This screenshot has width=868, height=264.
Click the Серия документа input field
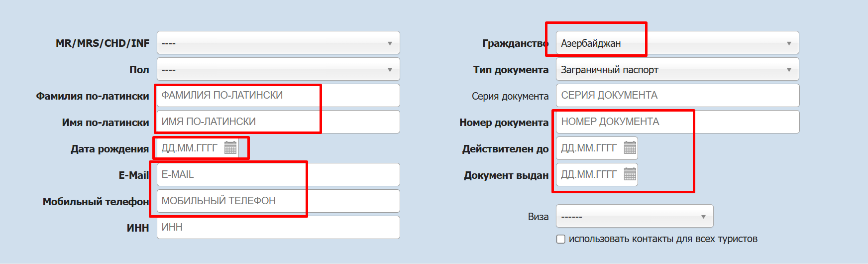(677, 96)
